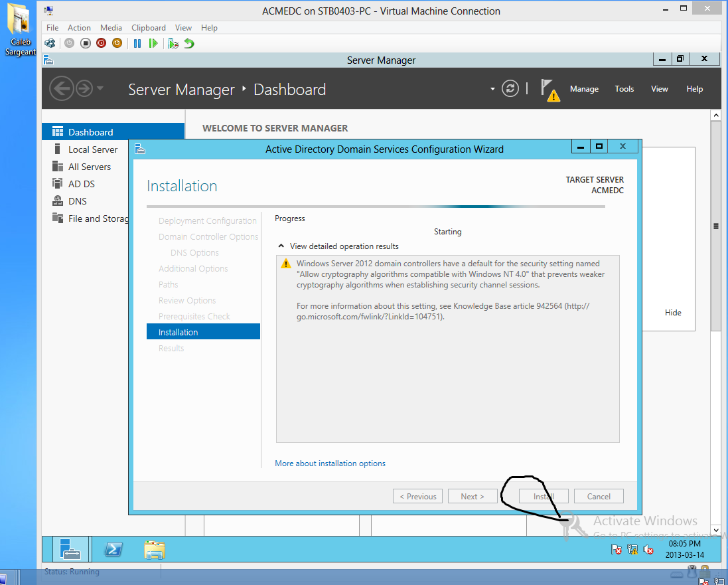Screen dimensions: 728x585
Task: Cancel the AD DS configuration wizard
Action: [599, 496]
